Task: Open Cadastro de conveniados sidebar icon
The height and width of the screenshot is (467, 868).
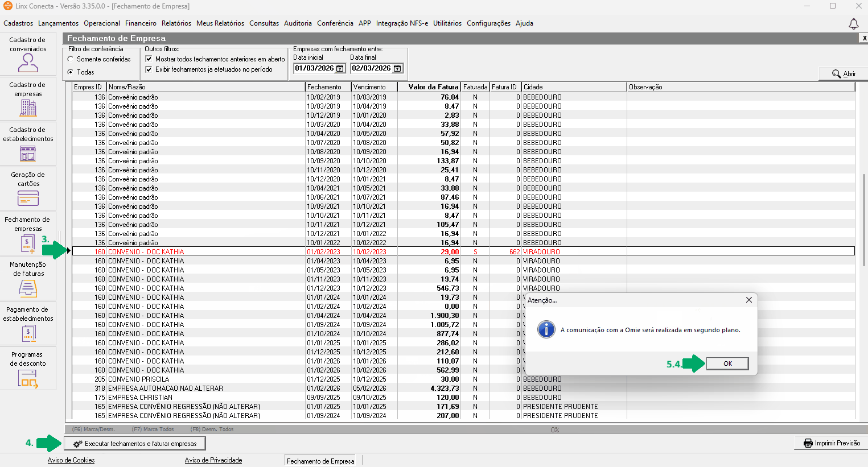Action: (x=28, y=62)
